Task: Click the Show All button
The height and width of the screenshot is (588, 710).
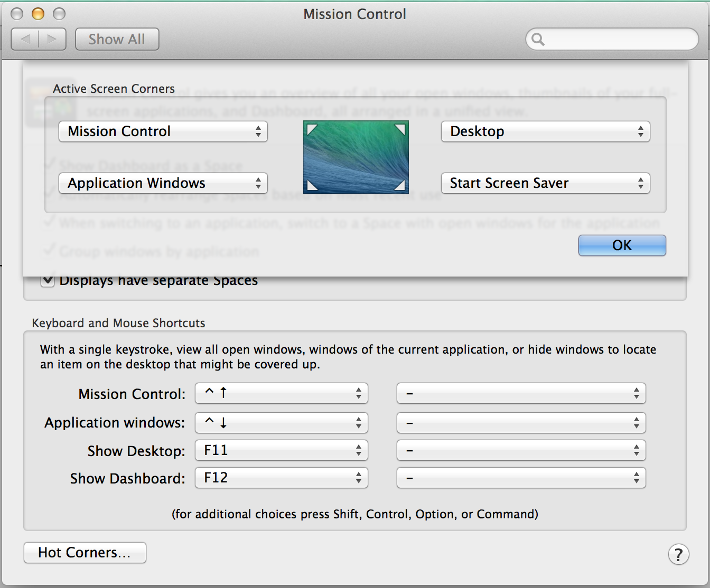Action: [x=117, y=39]
